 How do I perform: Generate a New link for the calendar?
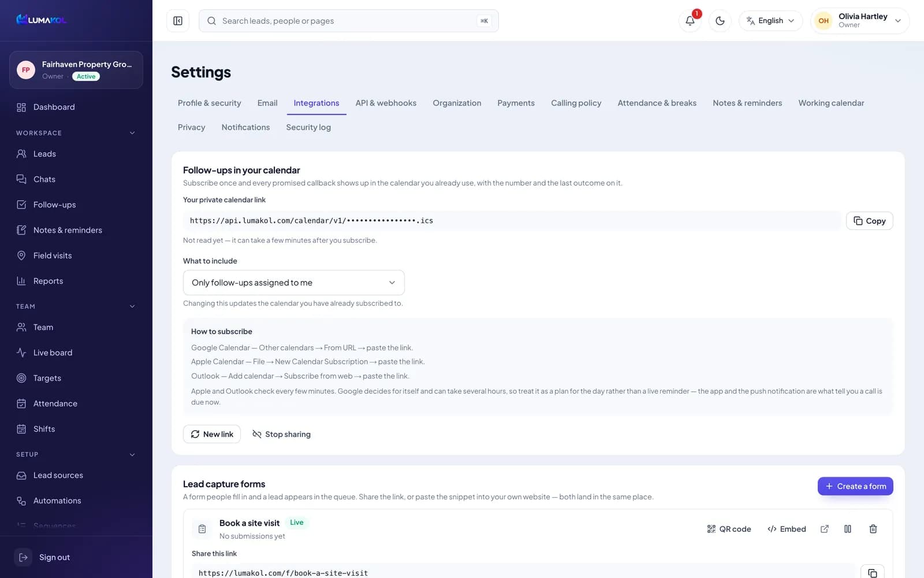[212, 434]
